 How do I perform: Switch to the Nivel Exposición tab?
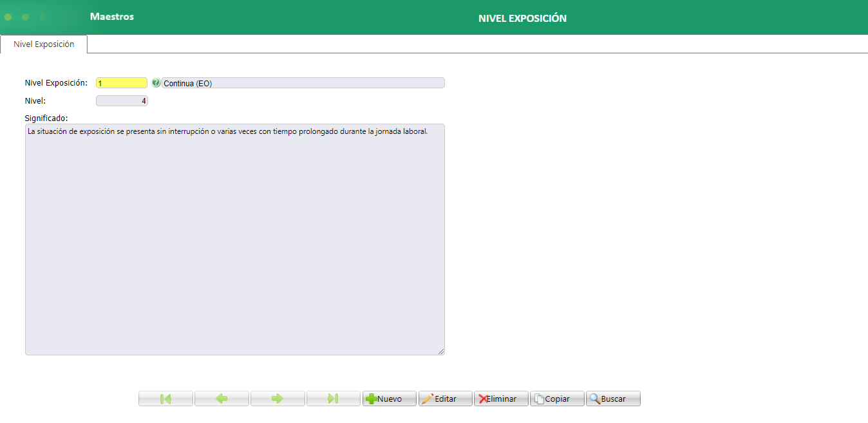[x=43, y=44]
